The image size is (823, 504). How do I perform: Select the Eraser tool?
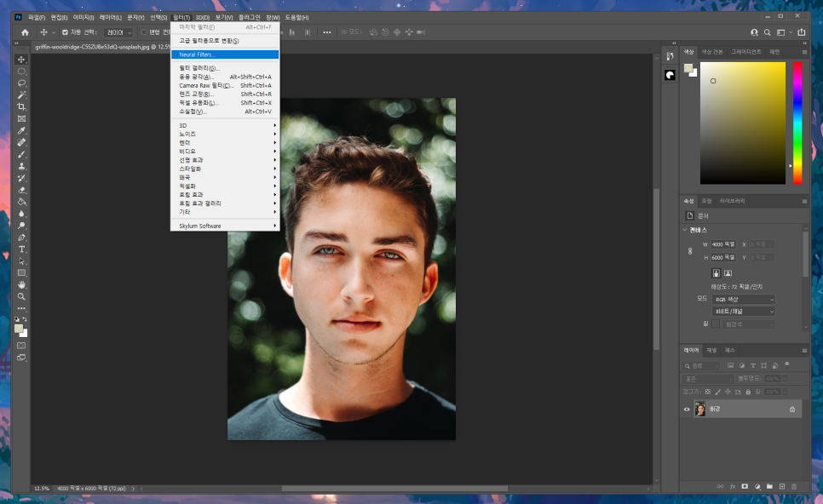click(x=21, y=190)
